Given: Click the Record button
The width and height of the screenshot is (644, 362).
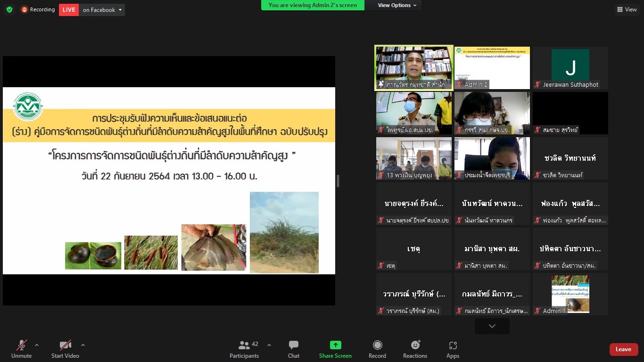Looking at the screenshot, I should (x=377, y=349).
